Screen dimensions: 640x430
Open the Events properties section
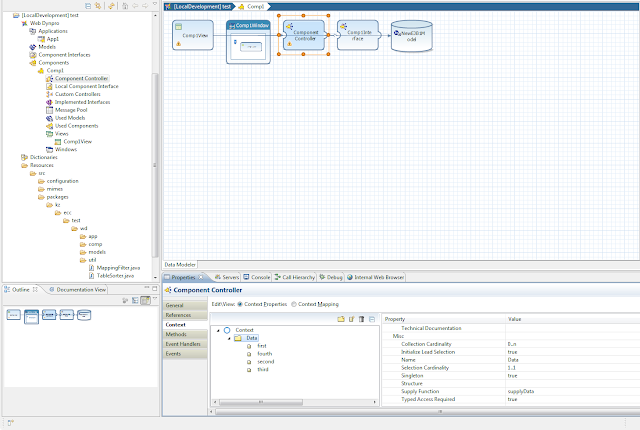tap(186, 354)
